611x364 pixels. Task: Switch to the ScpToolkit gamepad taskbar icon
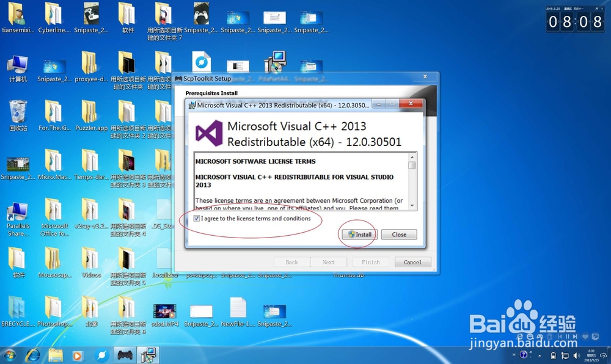point(125,355)
